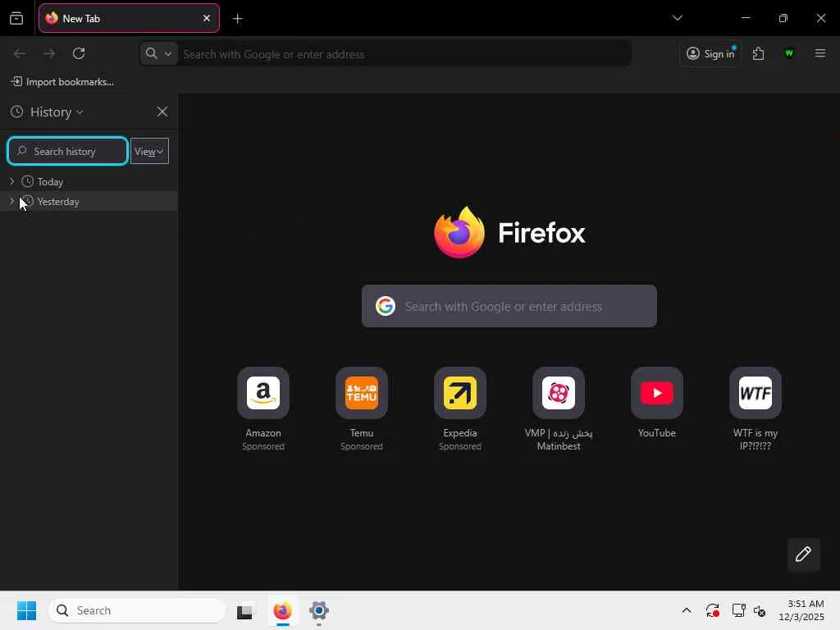Image resolution: width=840 pixels, height=630 pixels.
Task: Close the New Tab tab
Action: click(x=207, y=18)
